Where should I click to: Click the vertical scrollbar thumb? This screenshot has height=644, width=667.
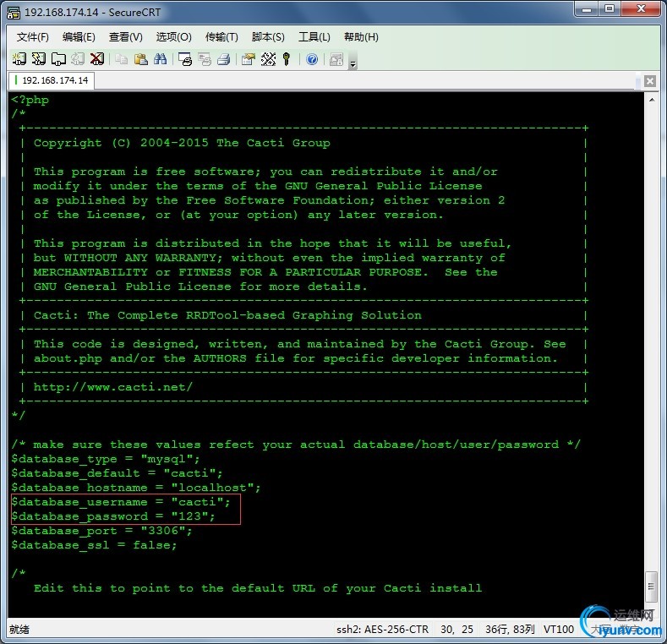pos(651,587)
